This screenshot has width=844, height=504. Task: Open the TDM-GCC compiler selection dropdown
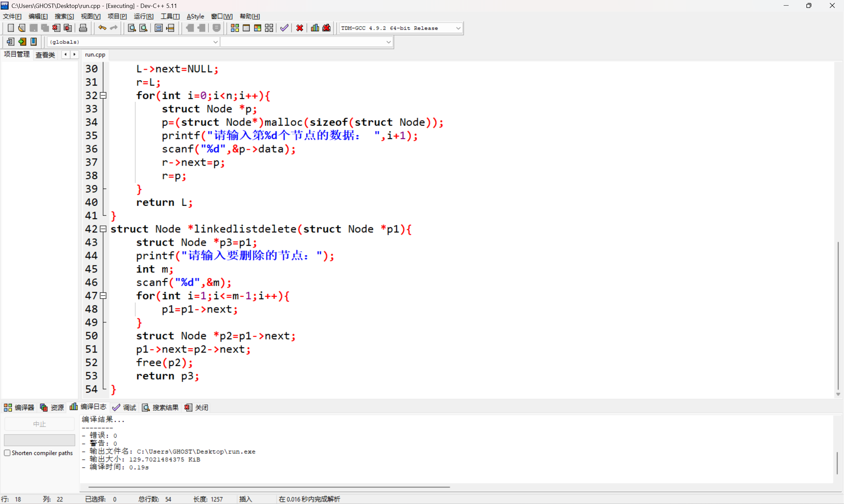(458, 28)
